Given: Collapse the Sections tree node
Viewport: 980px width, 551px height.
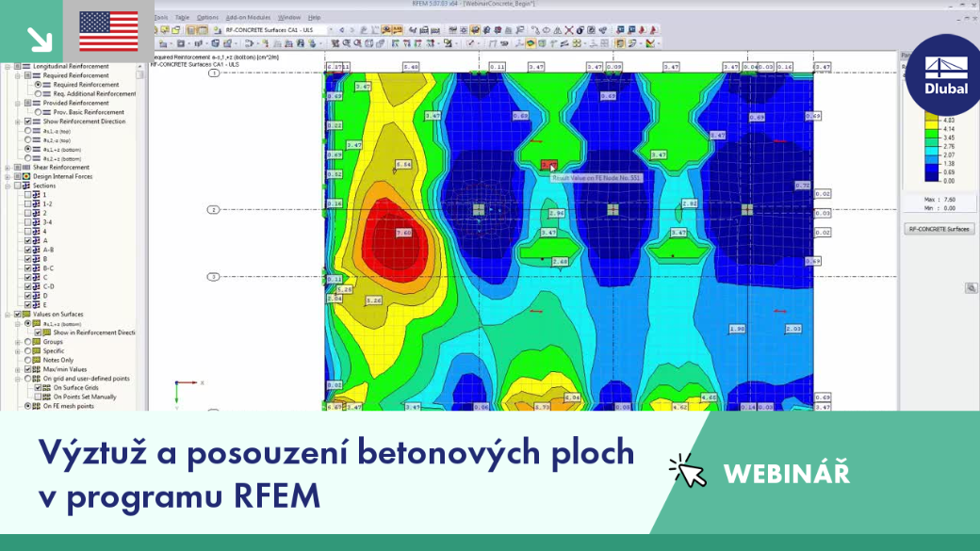Looking at the screenshot, I should click(8, 186).
